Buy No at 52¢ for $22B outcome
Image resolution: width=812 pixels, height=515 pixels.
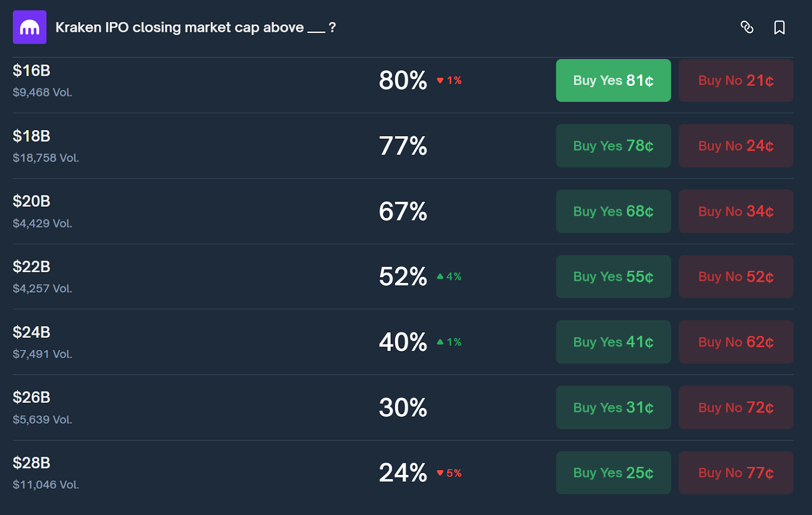point(735,277)
